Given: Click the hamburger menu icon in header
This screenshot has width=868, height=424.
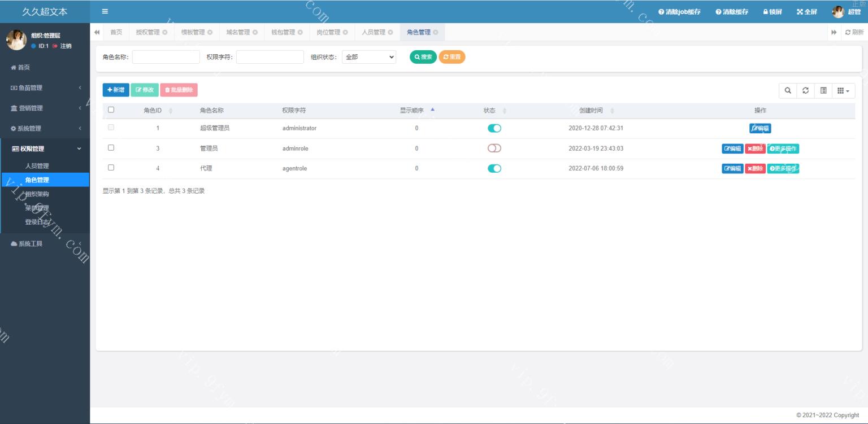Looking at the screenshot, I should click(x=105, y=11).
